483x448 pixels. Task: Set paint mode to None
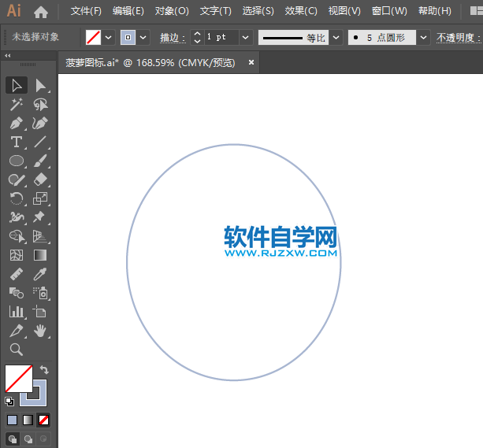tap(44, 420)
